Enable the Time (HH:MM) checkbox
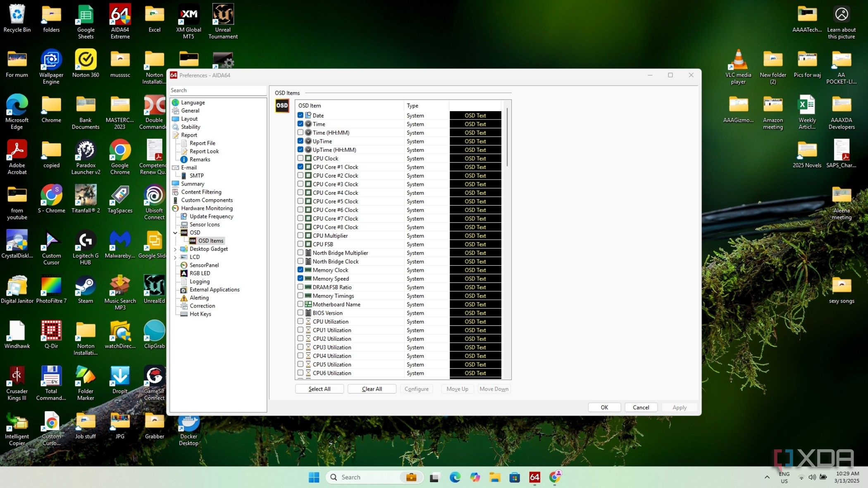Screen dimensions: 868x488 (300, 133)
